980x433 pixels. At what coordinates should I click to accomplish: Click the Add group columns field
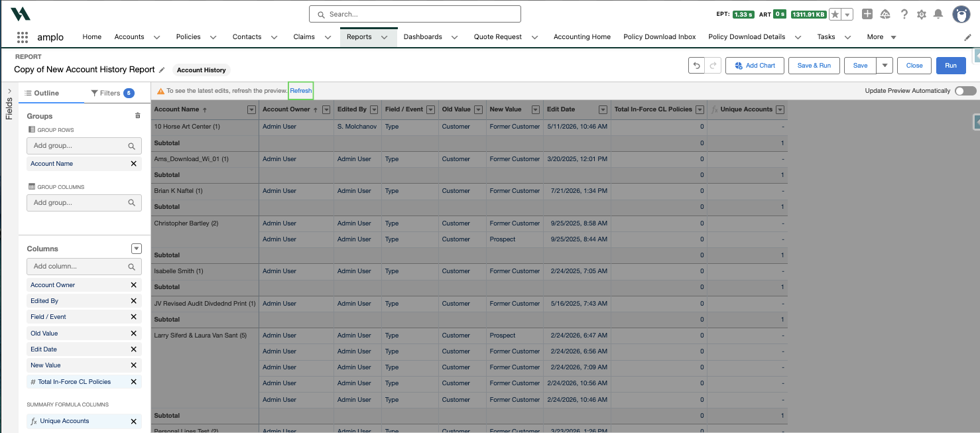pyautogui.click(x=84, y=203)
